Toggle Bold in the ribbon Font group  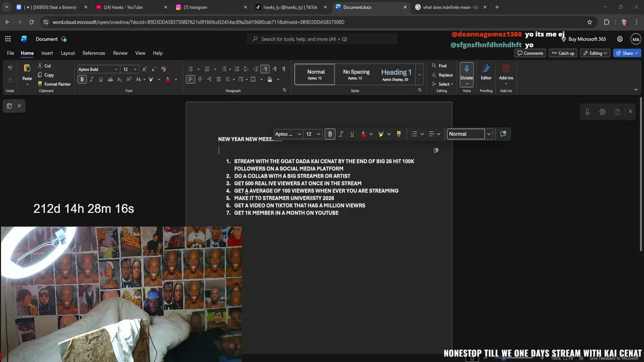(x=82, y=79)
